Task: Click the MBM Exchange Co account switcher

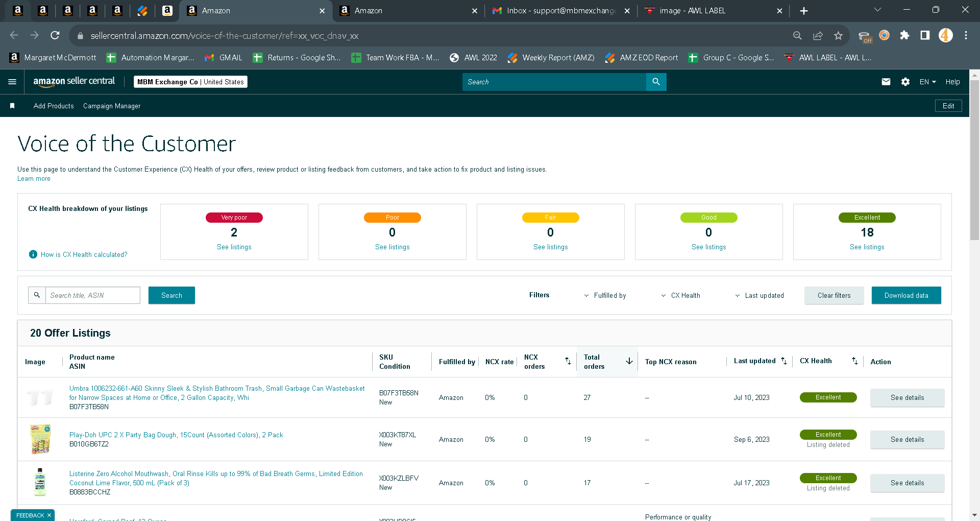Action: [190, 82]
